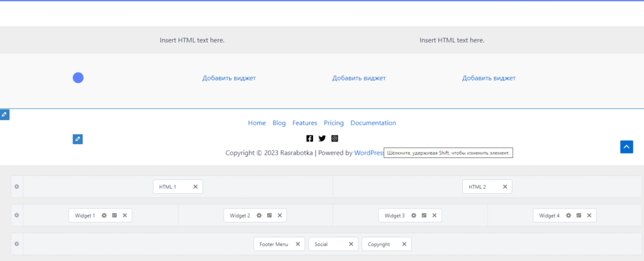Click the layout icon on Widget 1 chip
This screenshot has width=644, height=261.
114,215
